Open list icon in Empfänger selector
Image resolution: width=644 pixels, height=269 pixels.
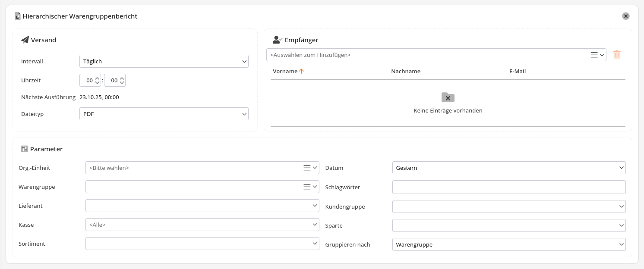coord(594,55)
